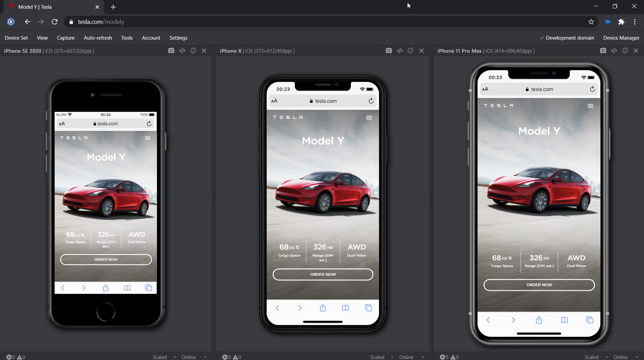Bookmark the page via the star icon
Screen dimensions: 644x360
[591, 21]
